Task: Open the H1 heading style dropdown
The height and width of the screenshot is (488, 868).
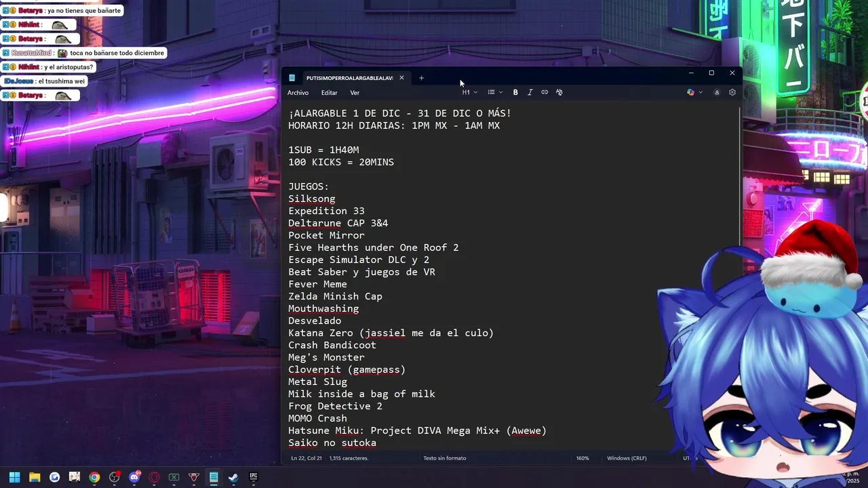Action: (x=469, y=92)
